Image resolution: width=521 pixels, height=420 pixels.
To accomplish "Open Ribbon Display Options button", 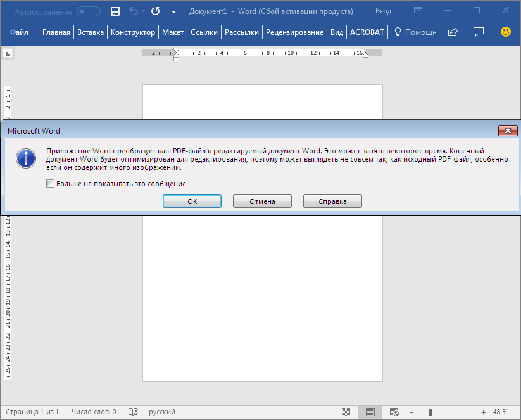I will tap(418, 11).
